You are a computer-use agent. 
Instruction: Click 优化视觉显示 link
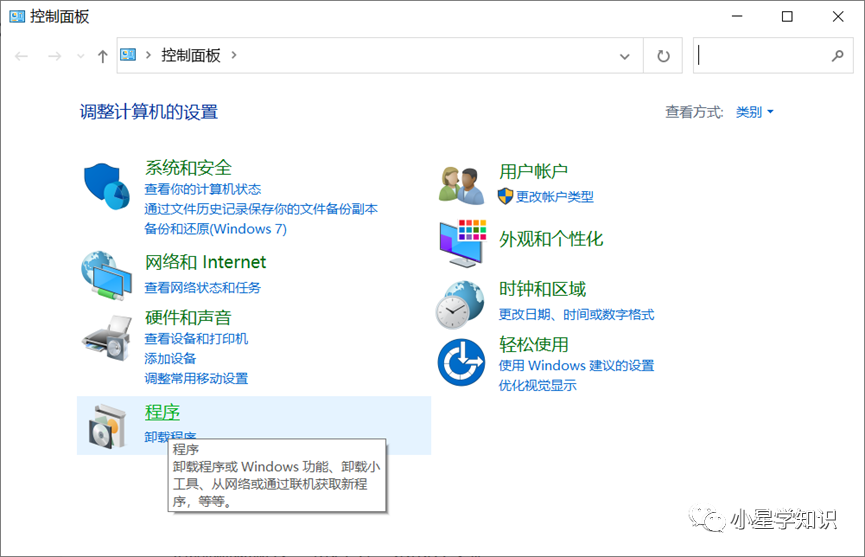tap(537, 385)
